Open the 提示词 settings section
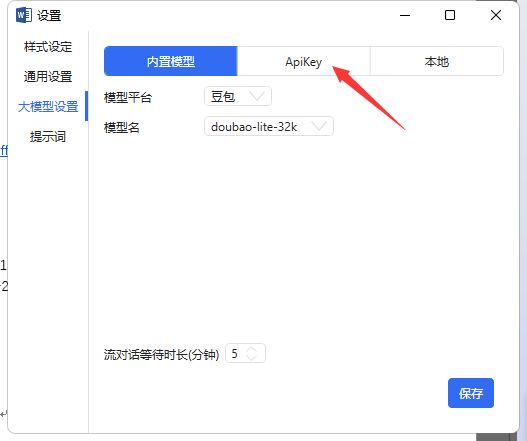Screen dimensions: 527x441 pos(48,136)
